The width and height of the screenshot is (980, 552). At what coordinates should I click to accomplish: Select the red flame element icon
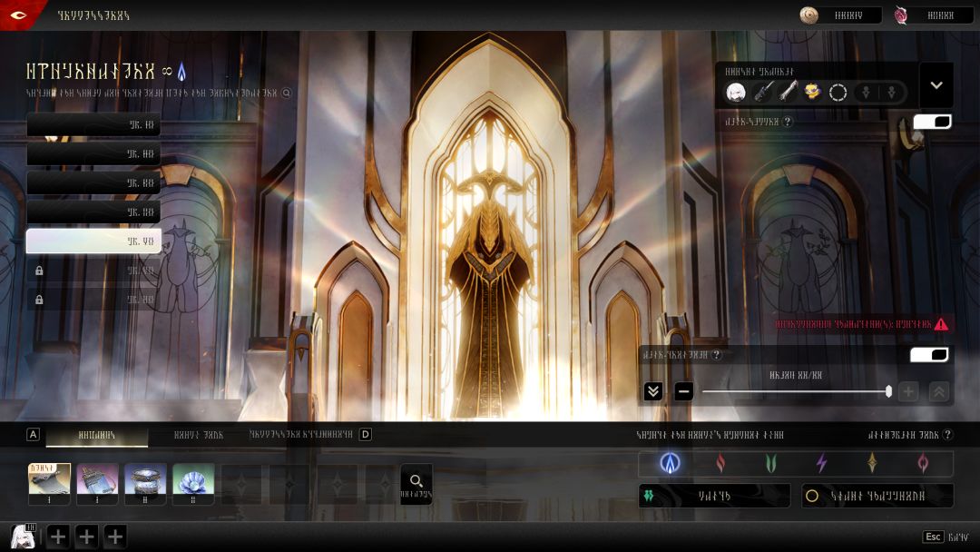[x=720, y=463]
